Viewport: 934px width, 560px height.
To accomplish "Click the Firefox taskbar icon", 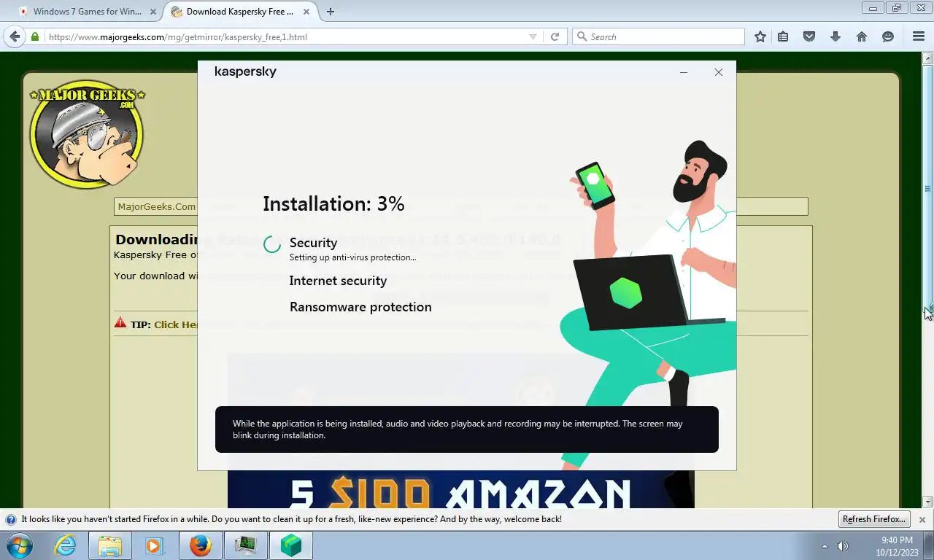I will 200,545.
